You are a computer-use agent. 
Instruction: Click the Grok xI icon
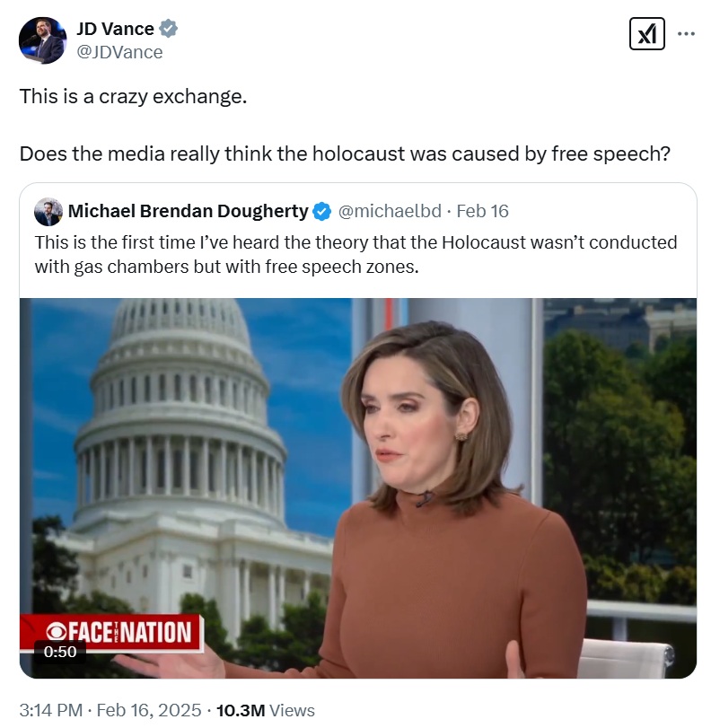[646, 34]
